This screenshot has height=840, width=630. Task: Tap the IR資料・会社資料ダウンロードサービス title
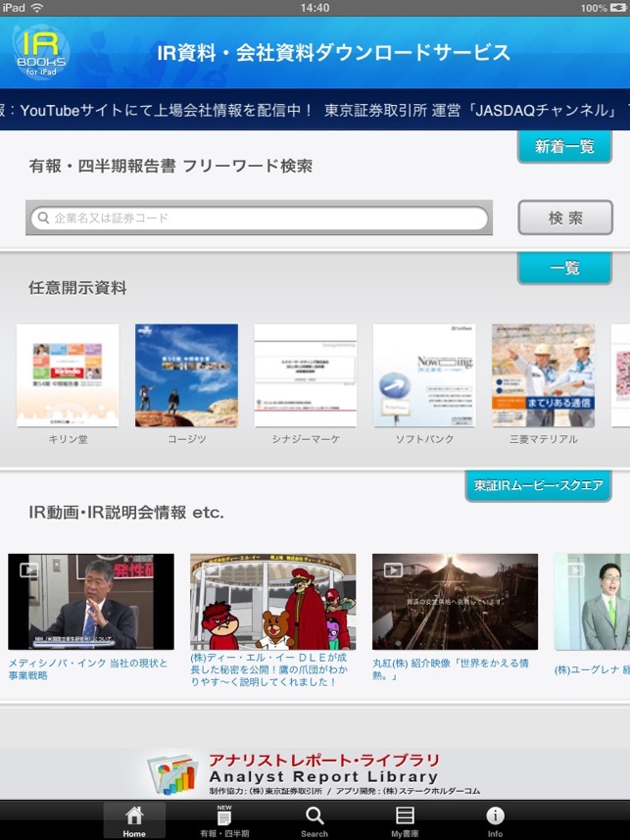coord(333,53)
